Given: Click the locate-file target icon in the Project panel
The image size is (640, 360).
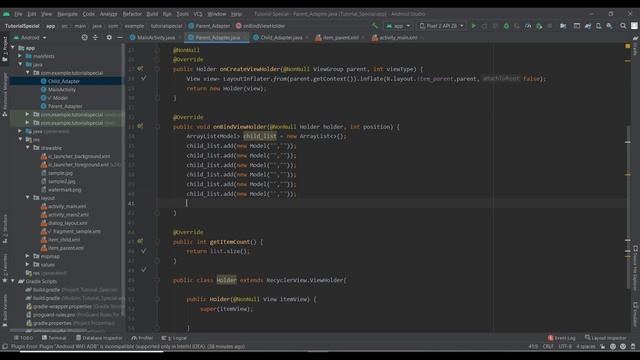Looking at the screenshot, I should pyautogui.click(x=84, y=38).
